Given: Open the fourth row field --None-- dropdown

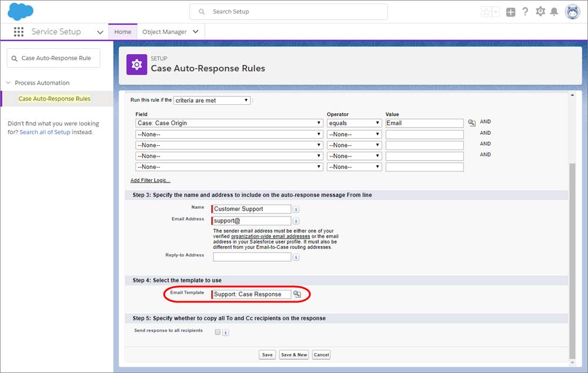Looking at the screenshot, I should tap(229, 156).
